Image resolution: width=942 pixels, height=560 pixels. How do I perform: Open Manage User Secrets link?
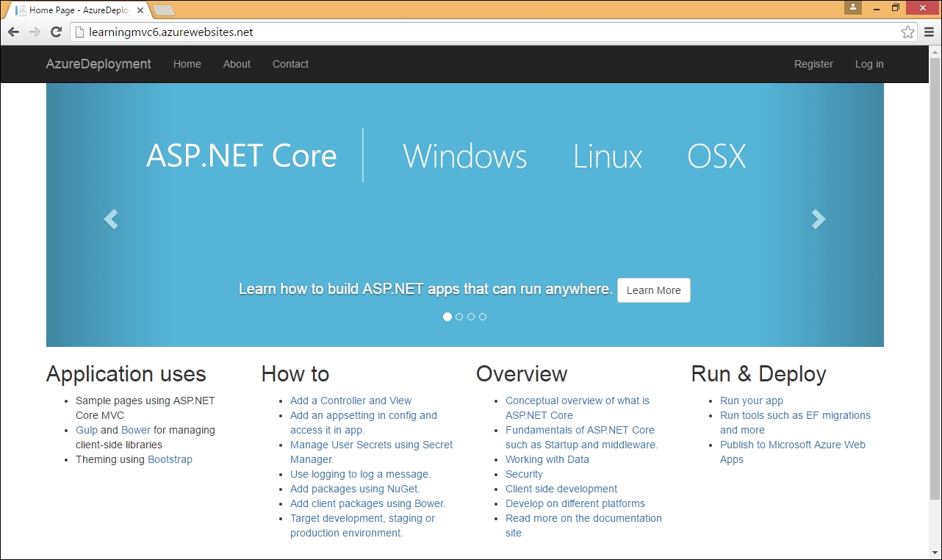[x=371, y=452]
